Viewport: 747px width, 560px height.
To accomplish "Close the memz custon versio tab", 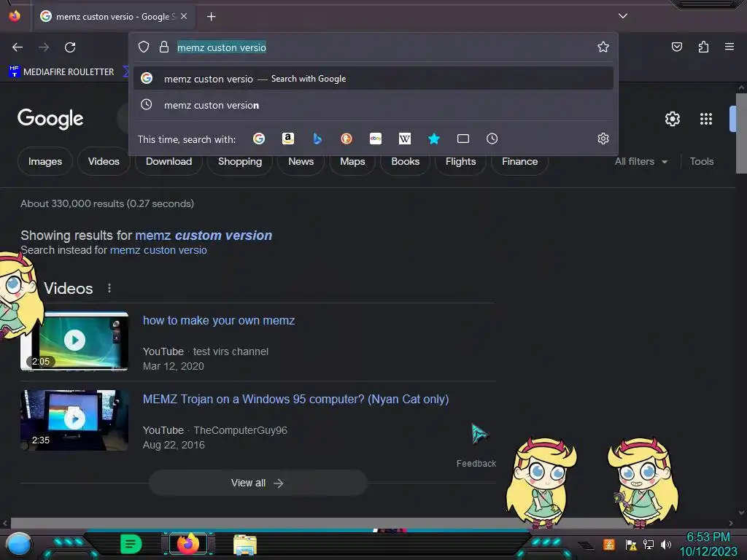I will pos(184,16).
